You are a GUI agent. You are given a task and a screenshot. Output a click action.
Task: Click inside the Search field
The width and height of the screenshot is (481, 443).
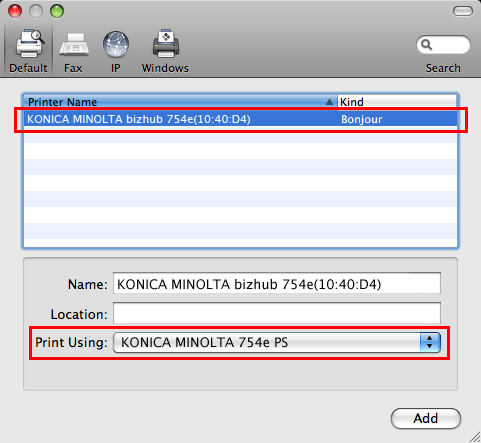tap(443, 44)
